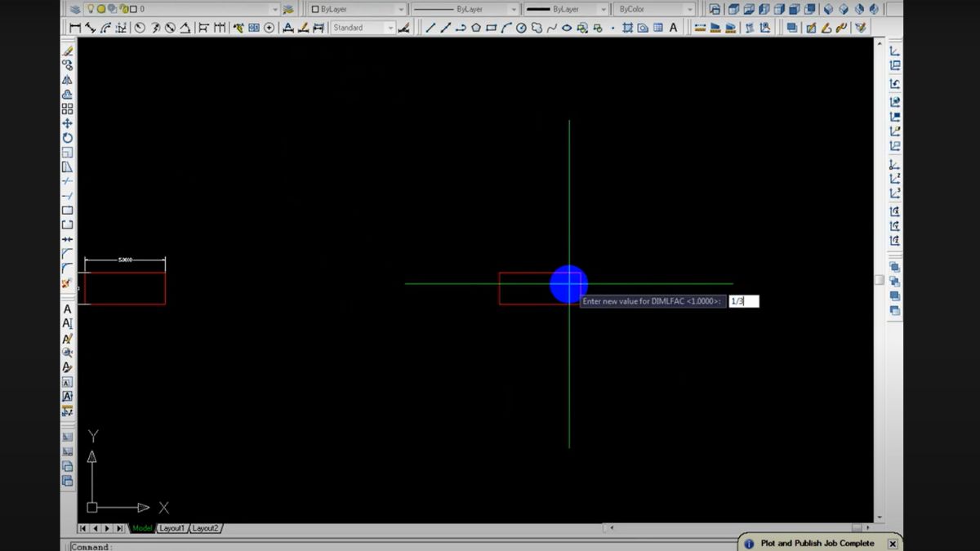Open the Standard dimension style dropdown
The image size is (980, 551).
[363, 28]
